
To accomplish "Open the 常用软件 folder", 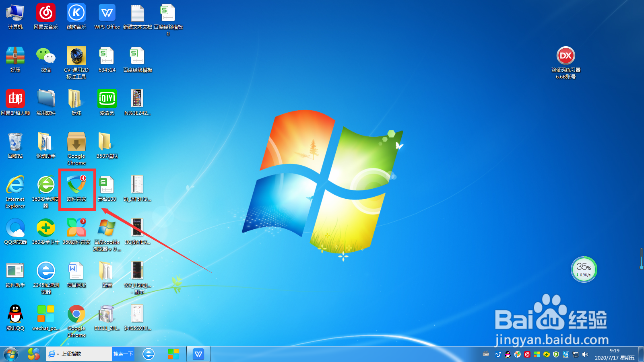I will point(46,103).
